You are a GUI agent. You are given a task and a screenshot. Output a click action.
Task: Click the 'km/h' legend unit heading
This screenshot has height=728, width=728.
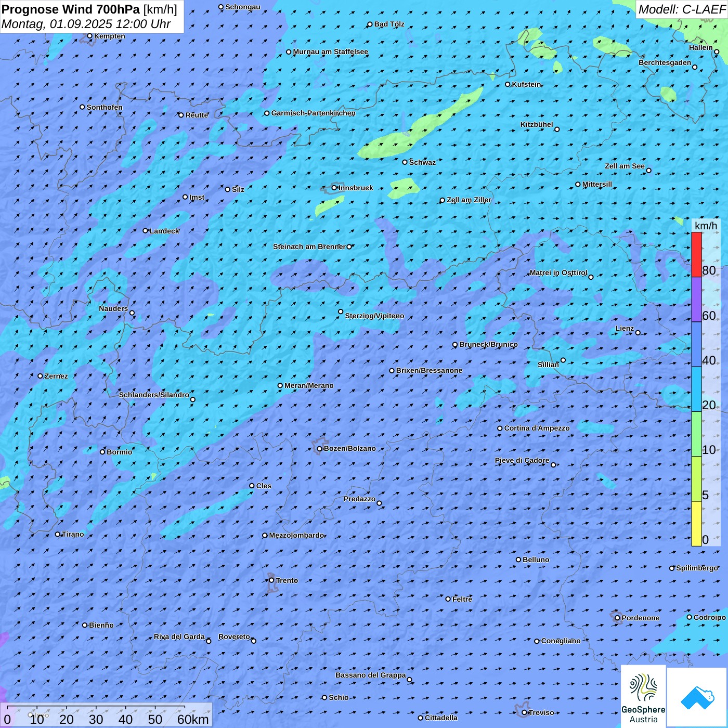pyautogui.click(x=706, y=226)
